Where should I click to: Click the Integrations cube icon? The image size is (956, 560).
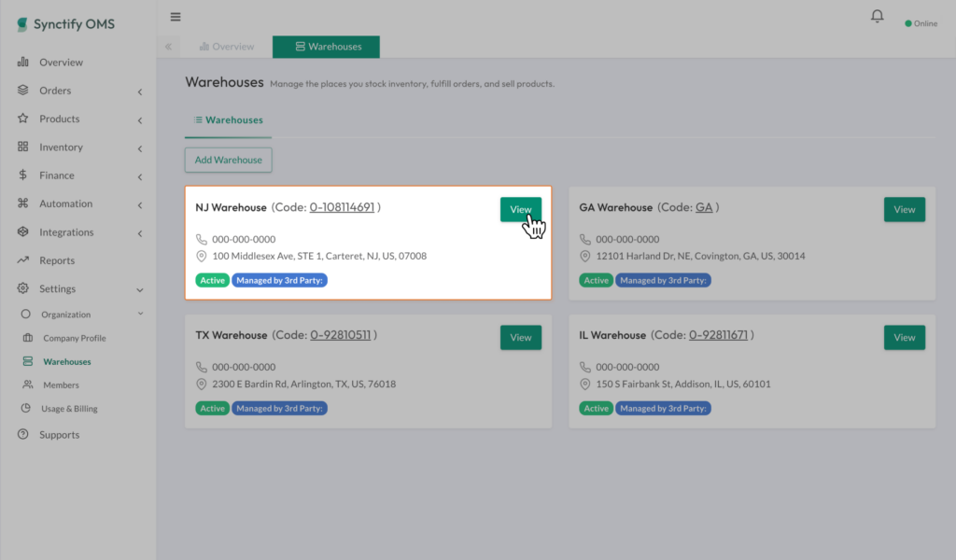click(x=23, y=231)
